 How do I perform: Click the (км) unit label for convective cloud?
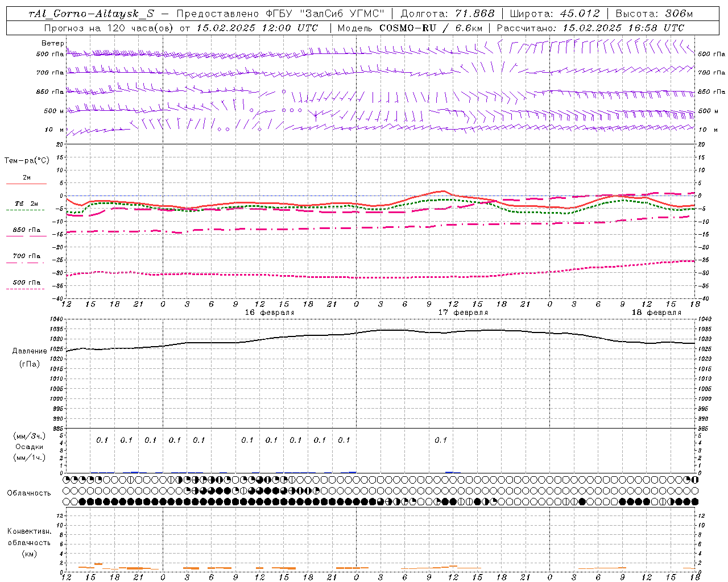coord(29,554)
